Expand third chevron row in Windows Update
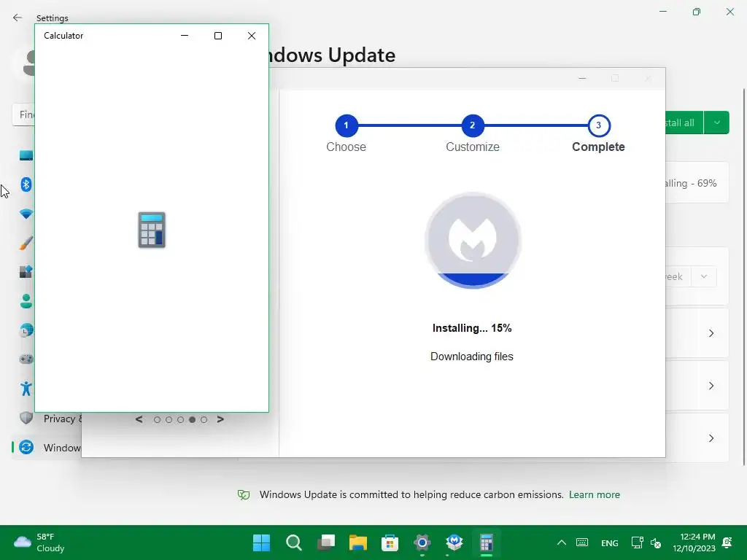747x560 pixels. tap(711, 438)
